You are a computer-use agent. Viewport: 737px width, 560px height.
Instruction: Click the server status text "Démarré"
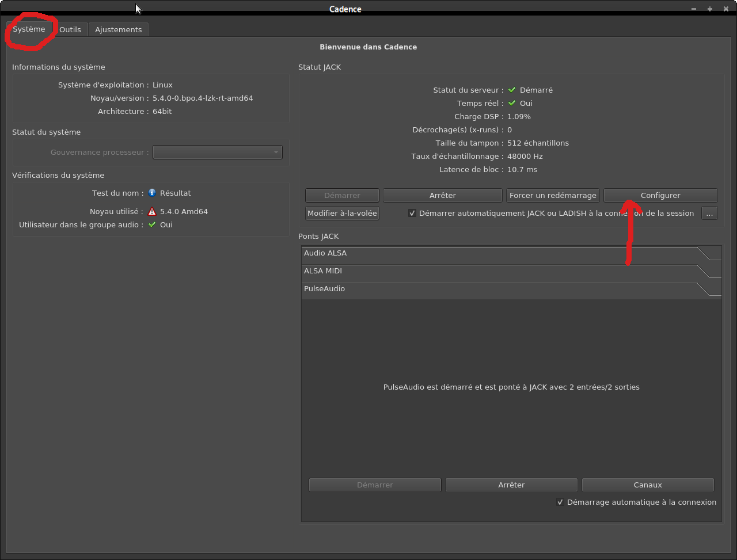click(536, 90)
